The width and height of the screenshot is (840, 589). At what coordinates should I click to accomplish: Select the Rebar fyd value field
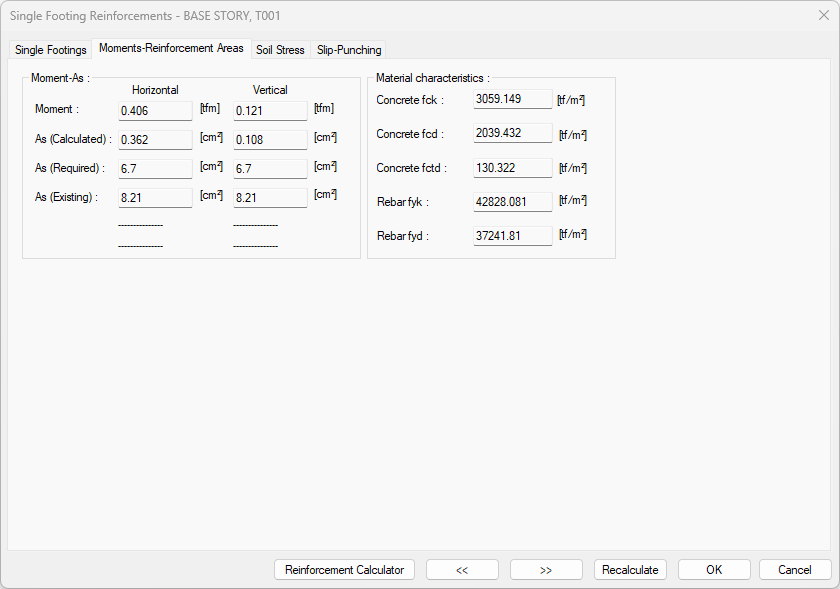[x=512, y=236]
